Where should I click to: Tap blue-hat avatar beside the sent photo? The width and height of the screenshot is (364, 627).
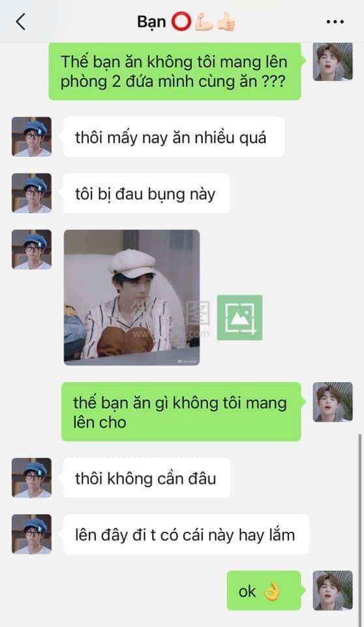click(x=31, y=249)
